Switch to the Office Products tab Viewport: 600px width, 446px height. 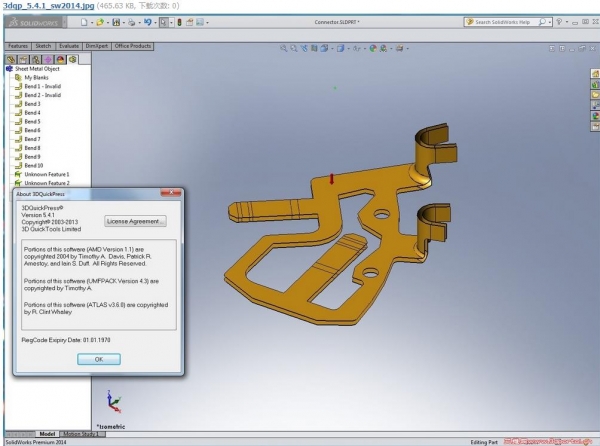(132, 46)
